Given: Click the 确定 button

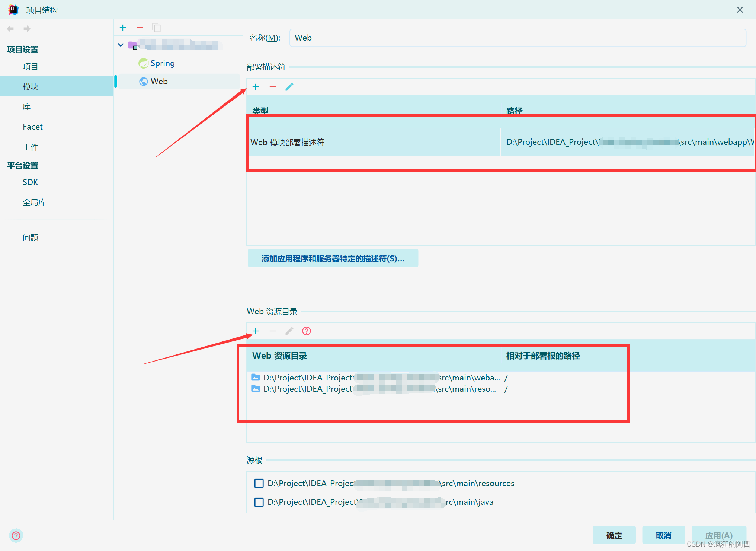Looking at the screenshot, I should pyautogui.click(x=614, y=535).
